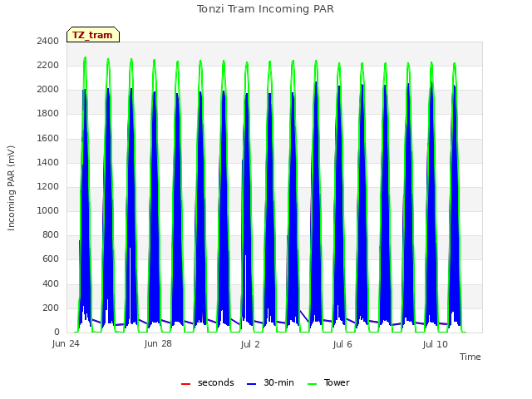The width and height of the screenshot is (532, 399).
Task: Click the 1800 y-axis tick label
Action: [x=48, y=114]
